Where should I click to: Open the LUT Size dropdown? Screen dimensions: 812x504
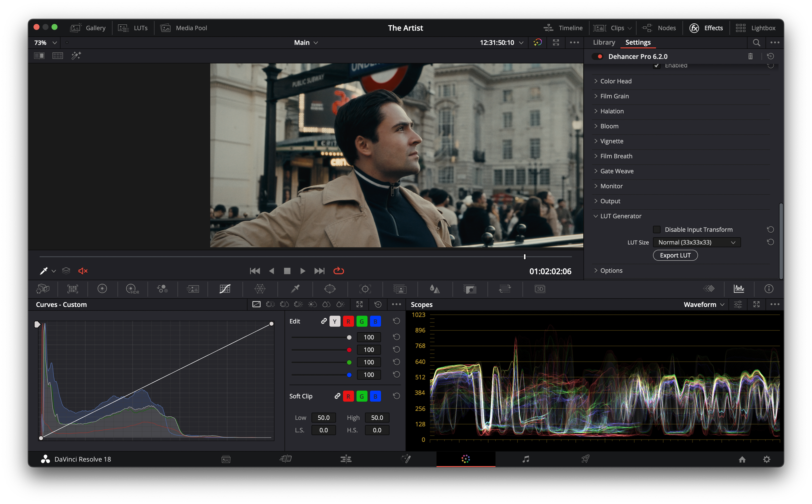(697, 242)
